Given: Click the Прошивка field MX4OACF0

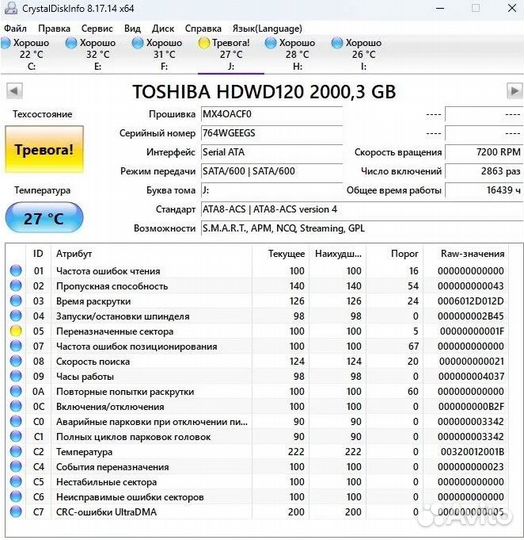Looking at the screenshot, I should [x=272, y=114].
